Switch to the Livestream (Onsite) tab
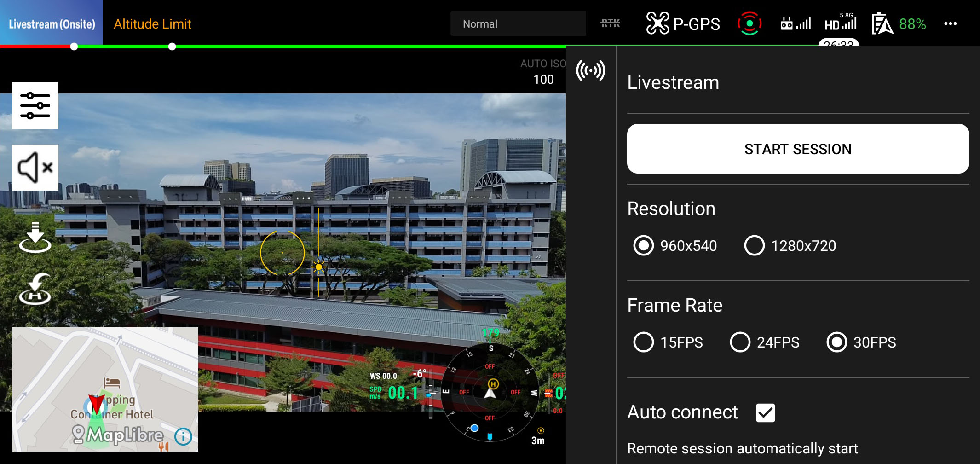This screenshot has height=464, width=980. pos(52,24)
